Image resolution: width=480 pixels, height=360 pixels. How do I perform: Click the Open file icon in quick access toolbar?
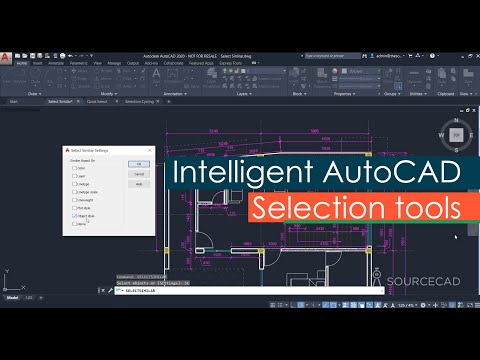click(25, 56)
